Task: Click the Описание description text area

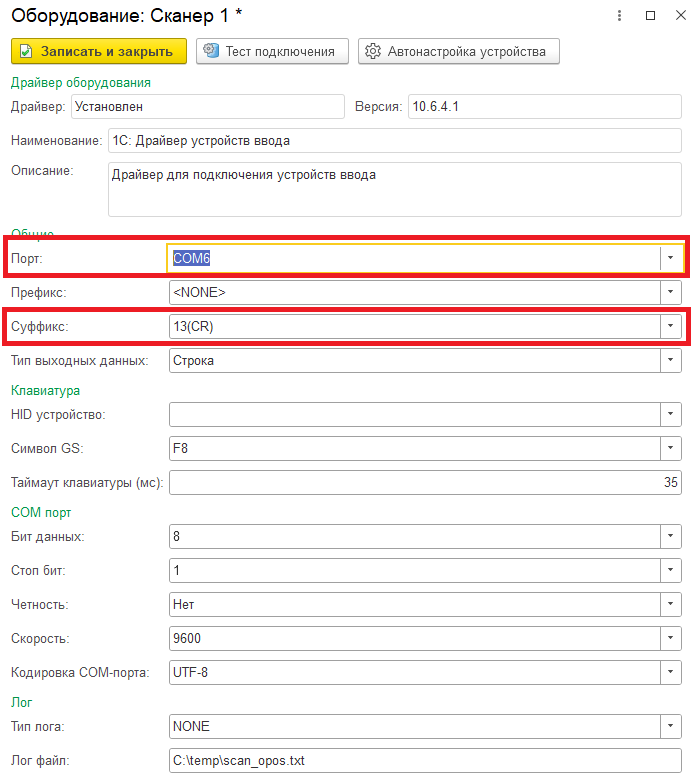Action: [x=394, y=189]
